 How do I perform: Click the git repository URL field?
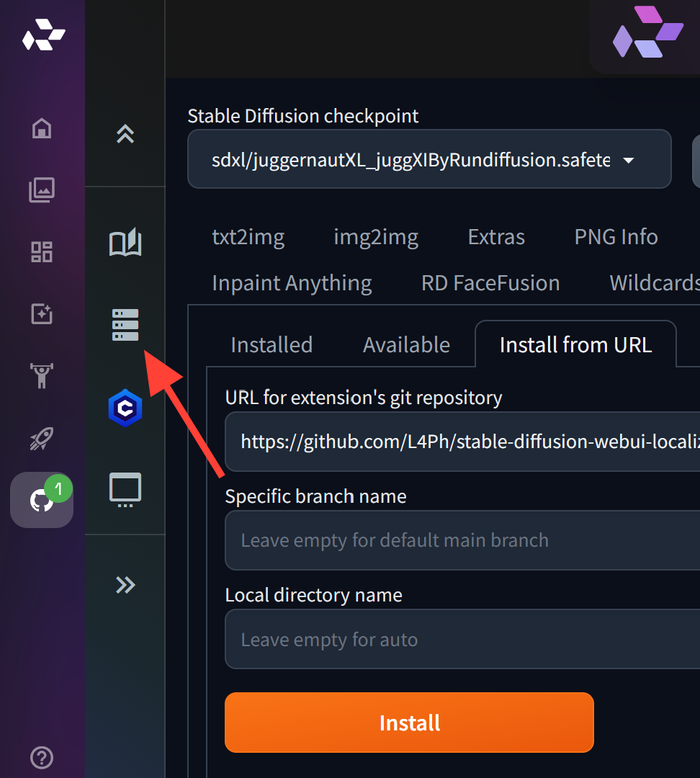tap(461, 442)
